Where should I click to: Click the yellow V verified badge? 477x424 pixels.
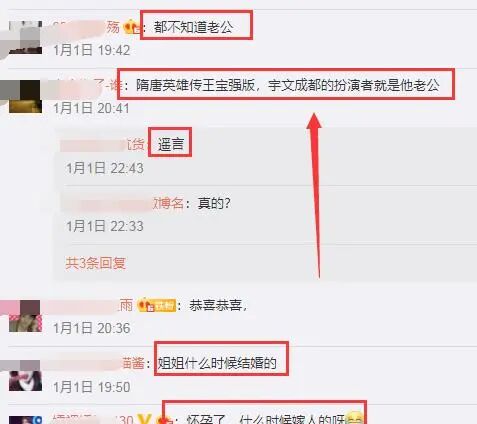point(144,418)
